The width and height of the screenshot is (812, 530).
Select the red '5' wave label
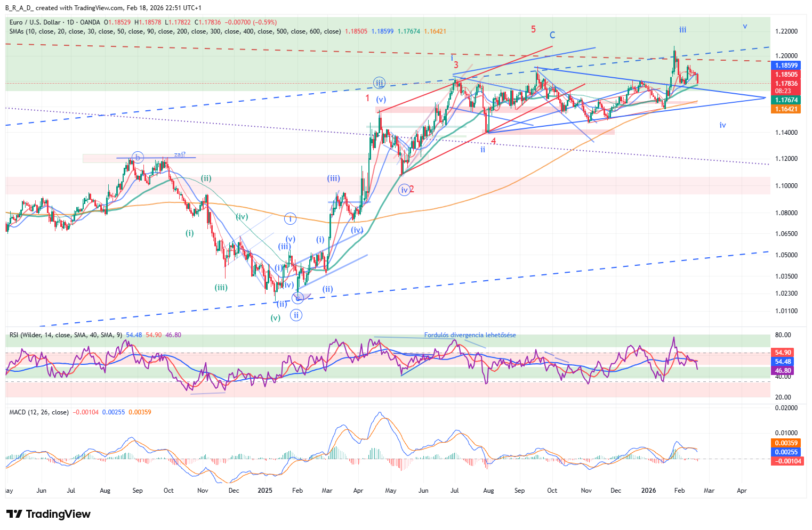click(533, 29)
